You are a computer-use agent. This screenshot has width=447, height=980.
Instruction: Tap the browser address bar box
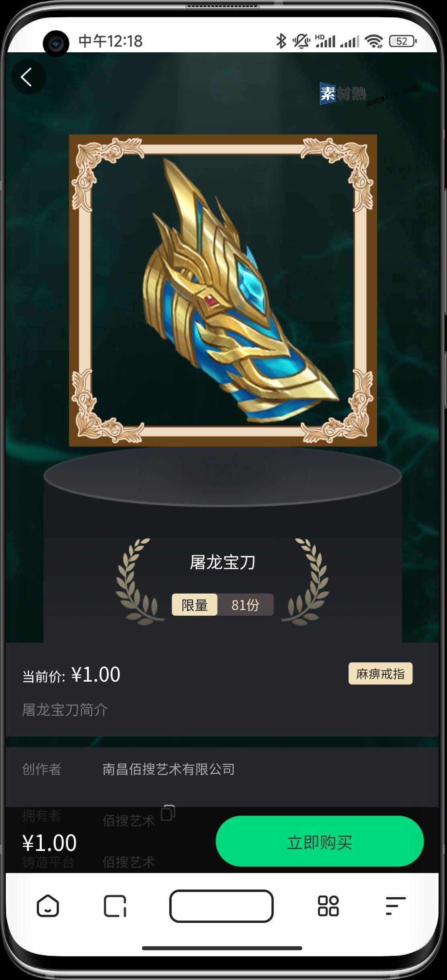[221, 906]
